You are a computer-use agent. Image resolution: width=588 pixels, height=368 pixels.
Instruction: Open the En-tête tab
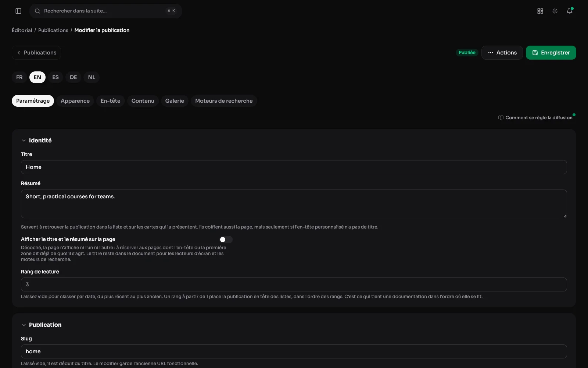(x=110, y=101)
